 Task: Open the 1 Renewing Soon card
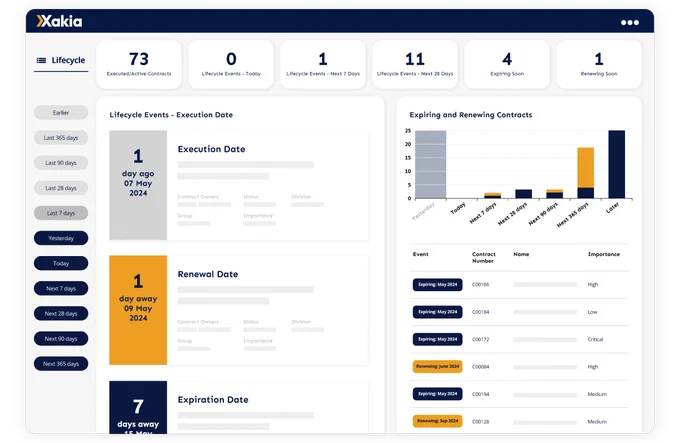tap(599, 65)
